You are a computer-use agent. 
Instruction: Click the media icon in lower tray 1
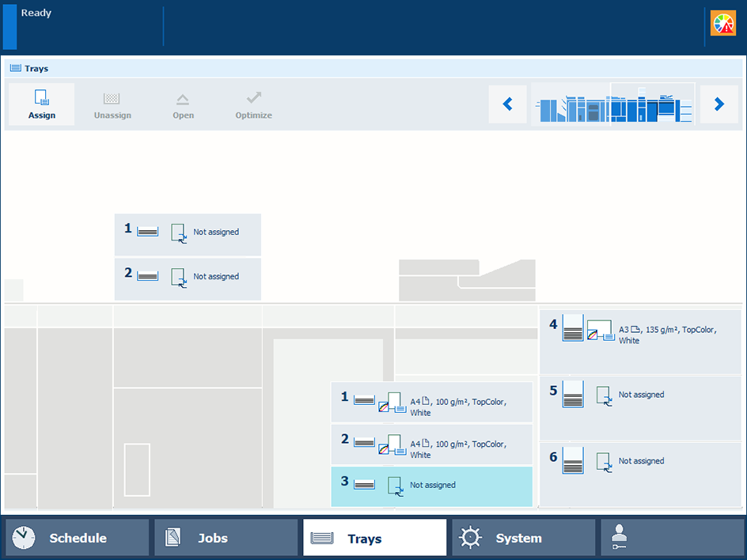[392, 404]
